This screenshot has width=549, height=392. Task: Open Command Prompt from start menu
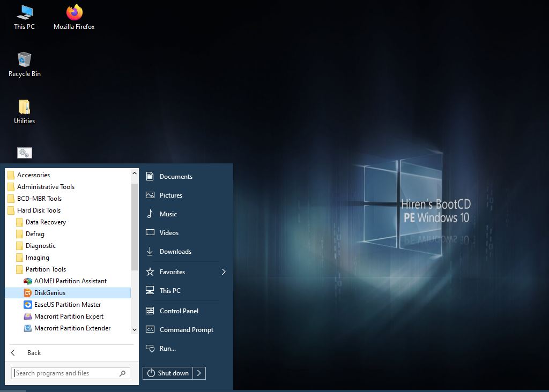[x=186, y=330]
